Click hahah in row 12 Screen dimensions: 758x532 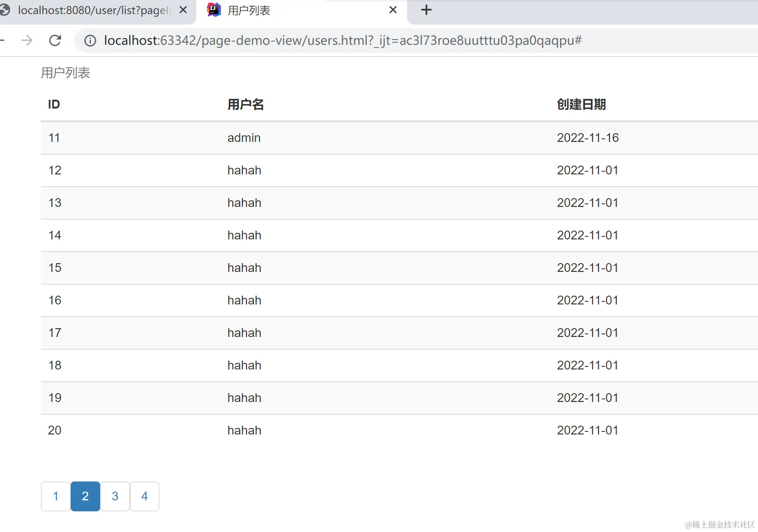pos(244,170)
